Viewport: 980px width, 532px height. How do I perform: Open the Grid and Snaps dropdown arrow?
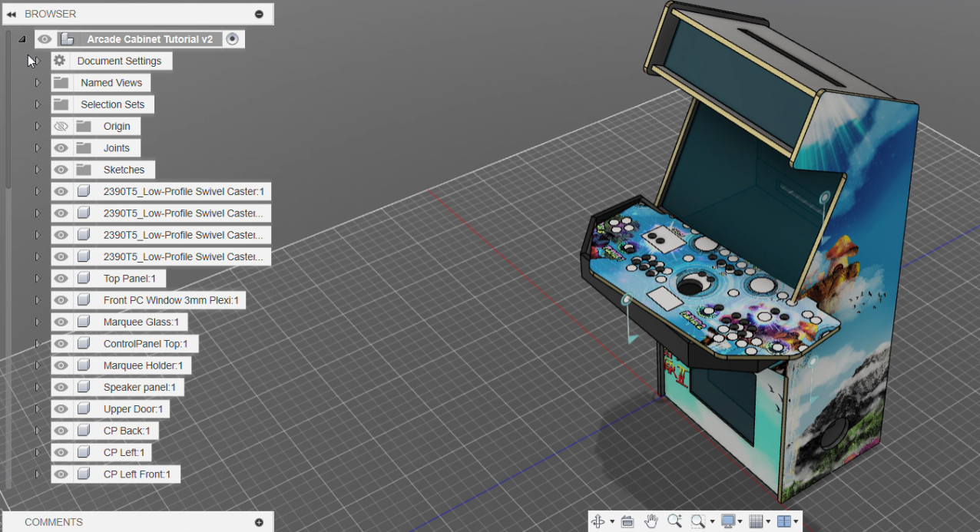(x=768, y=522)
